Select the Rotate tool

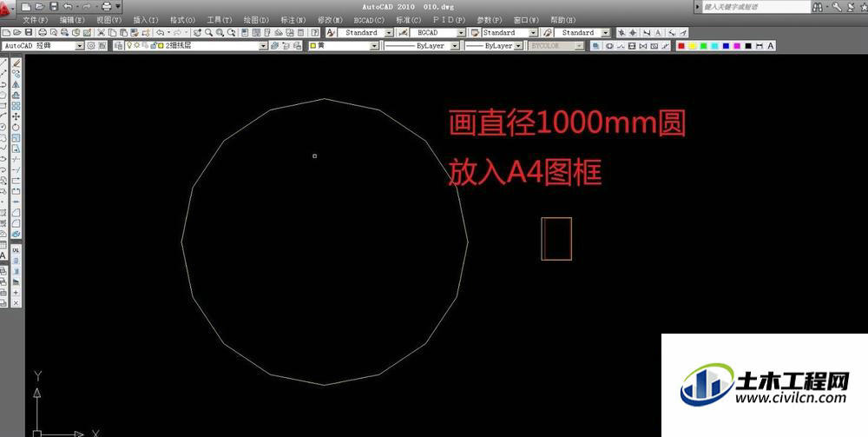tap(16, 127)
